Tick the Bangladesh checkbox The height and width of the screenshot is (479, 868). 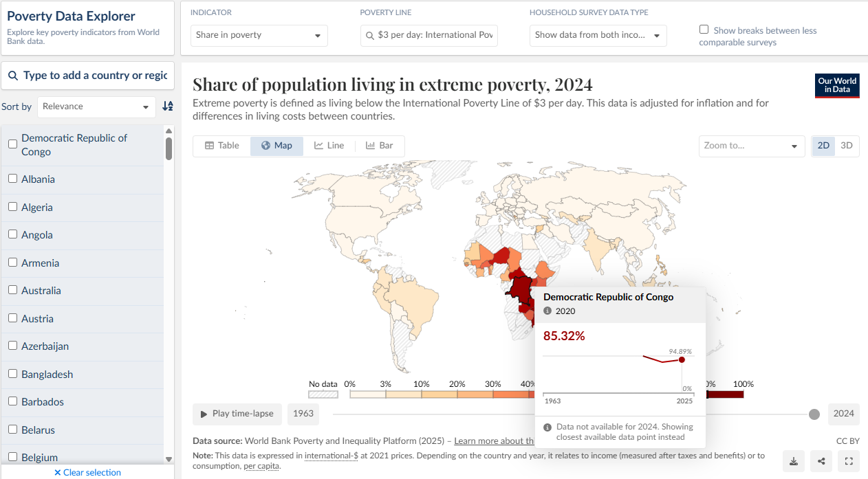point(12,374)
